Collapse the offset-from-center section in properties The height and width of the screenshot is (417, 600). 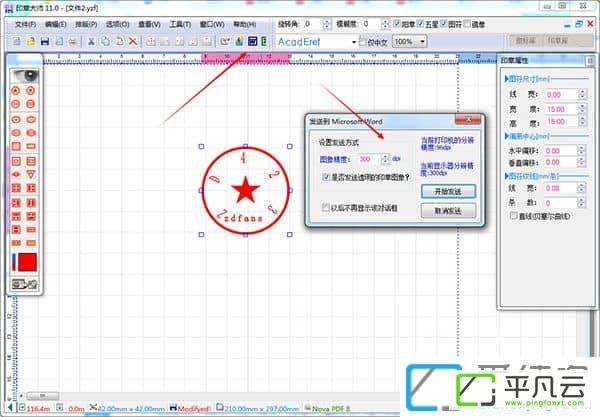point(507,136)
